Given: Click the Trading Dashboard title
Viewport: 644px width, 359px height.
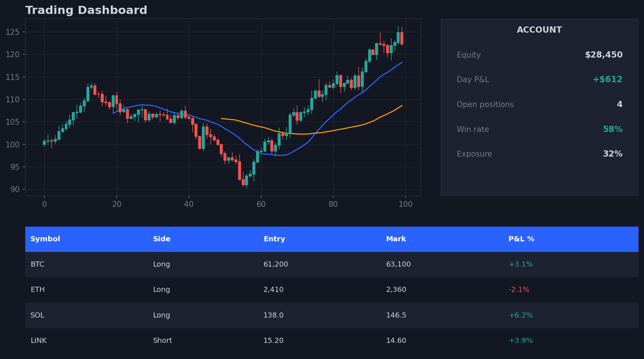Looking at the screenshot, I should point(86,10).
